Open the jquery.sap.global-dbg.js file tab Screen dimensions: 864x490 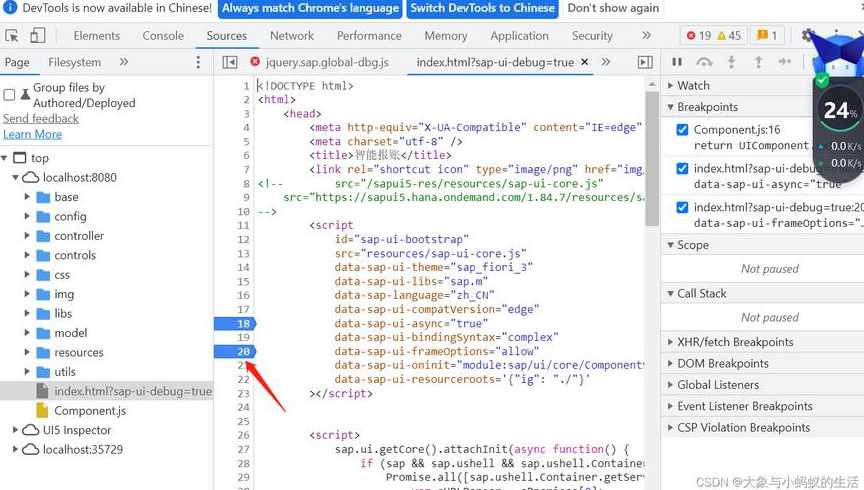coord(327,62)
